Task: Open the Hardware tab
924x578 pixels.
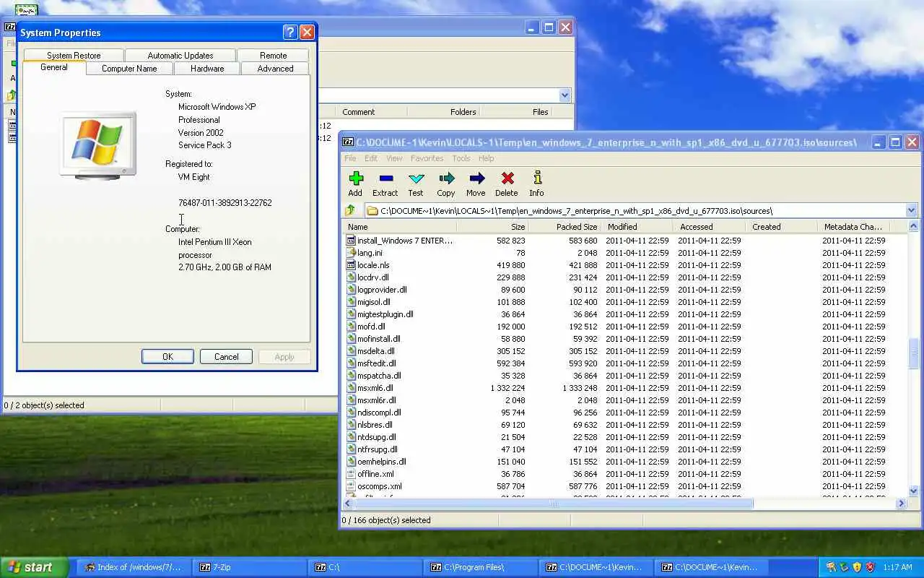Action: pos(207,69)
